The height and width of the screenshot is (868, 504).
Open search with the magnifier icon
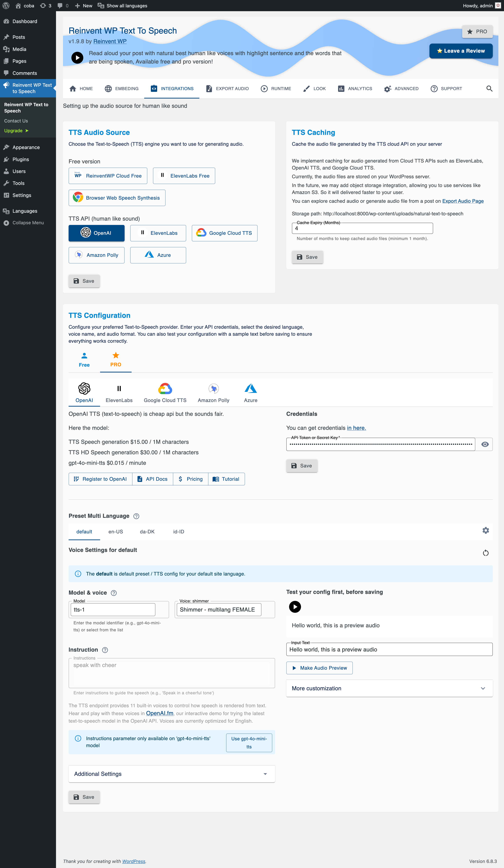click(489, 89)
